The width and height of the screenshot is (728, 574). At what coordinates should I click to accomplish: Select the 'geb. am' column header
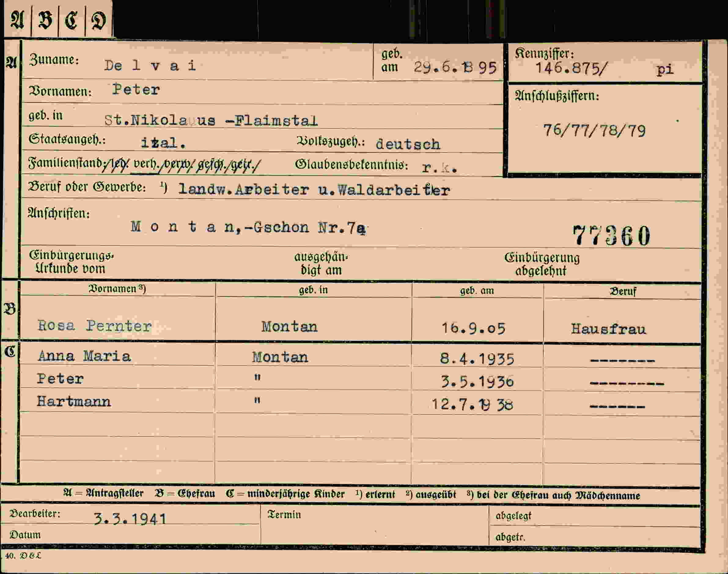coord(477,291)
